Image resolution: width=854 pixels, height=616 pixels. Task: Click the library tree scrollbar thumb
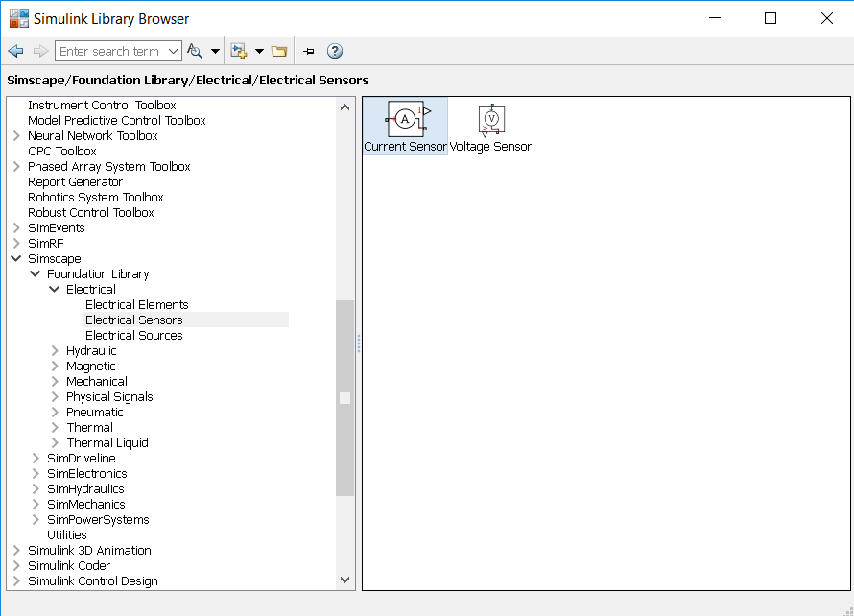[344, 398]
